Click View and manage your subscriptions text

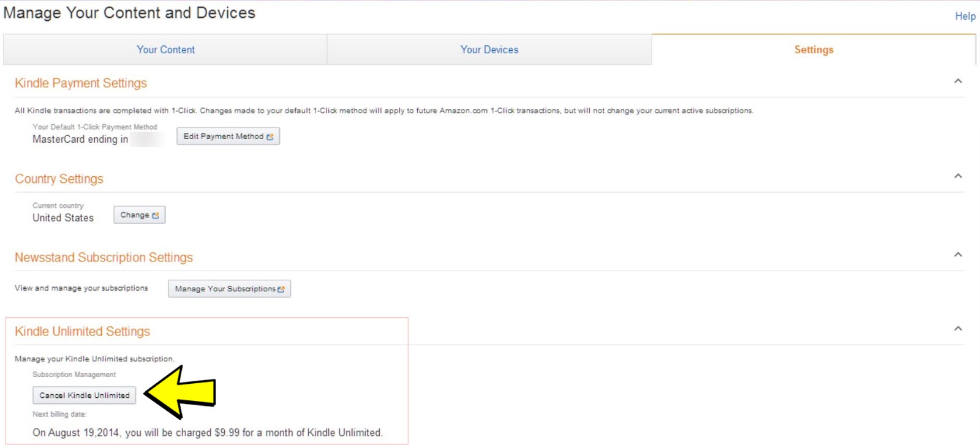coord(81,288)
